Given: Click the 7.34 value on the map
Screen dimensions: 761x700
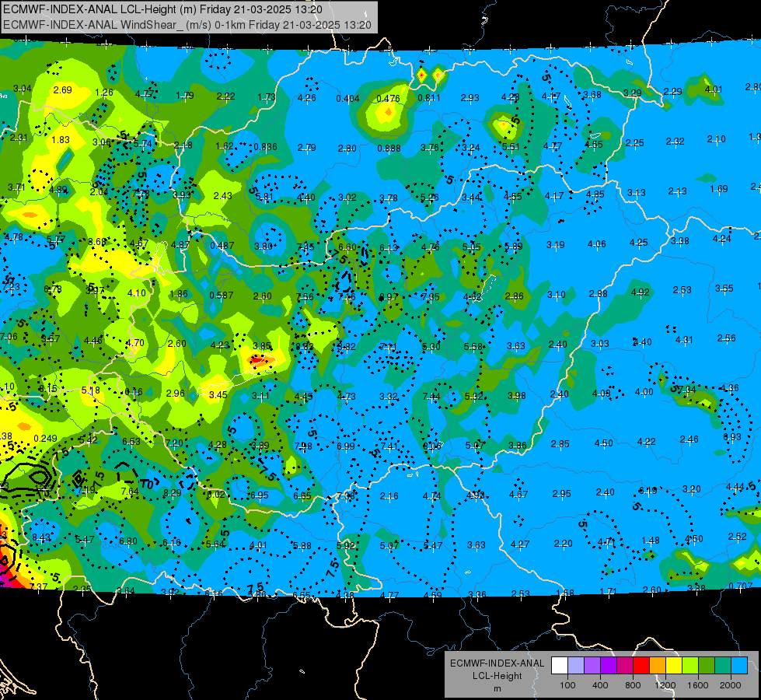Looking at the screenshot, I should [x=686, y=390].
